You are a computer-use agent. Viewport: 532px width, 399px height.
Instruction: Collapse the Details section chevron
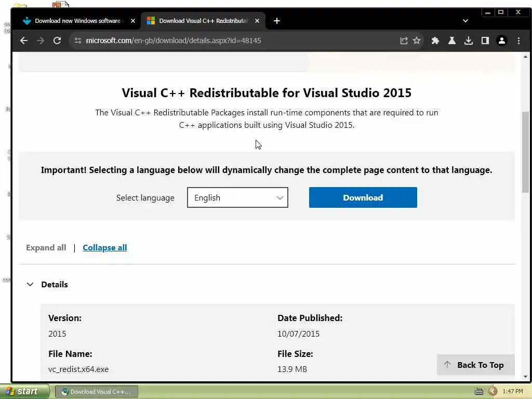click(x=30, y=284)
